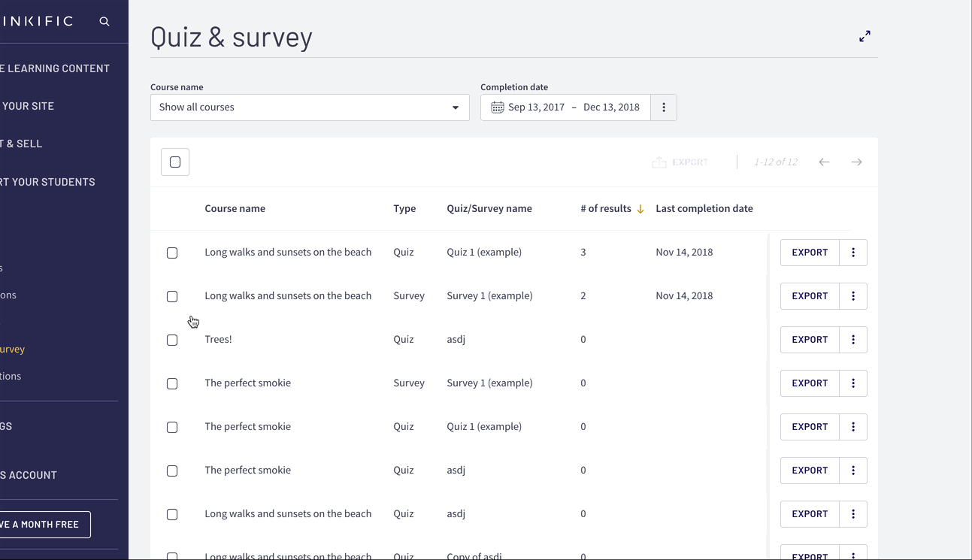Click the 1-12 of 12 pagination text
Image resolution: width=972 pixels, height=560 pixels.
(x=776, y=162)
